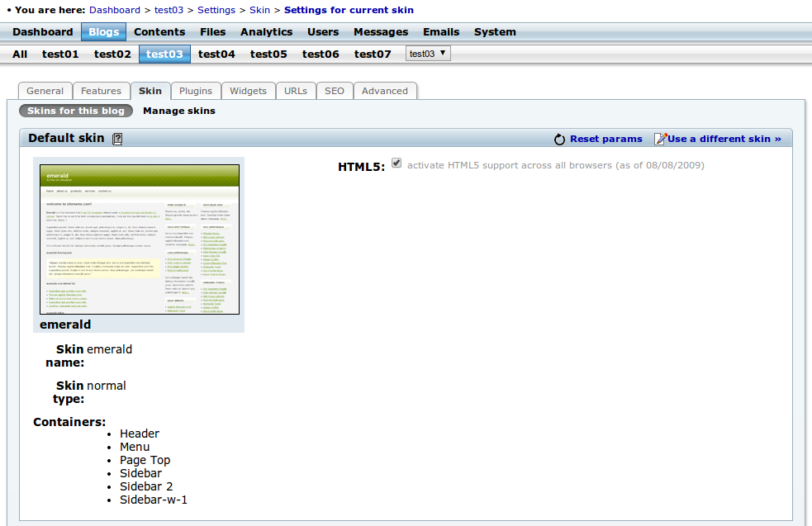Click Use a different skin link
This screenshot has height=526, width=812.
point(724,139)
